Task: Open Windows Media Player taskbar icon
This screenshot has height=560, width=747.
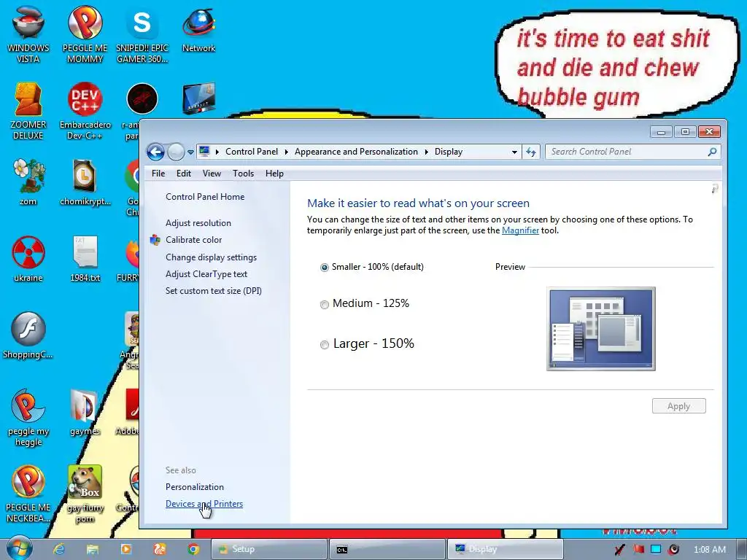Action: pos(125,549)
